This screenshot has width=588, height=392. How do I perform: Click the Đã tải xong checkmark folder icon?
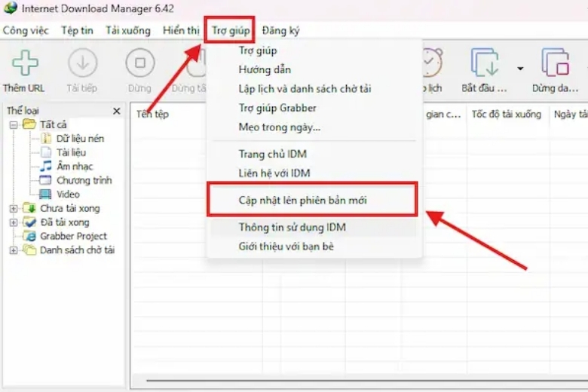point(29,222)
